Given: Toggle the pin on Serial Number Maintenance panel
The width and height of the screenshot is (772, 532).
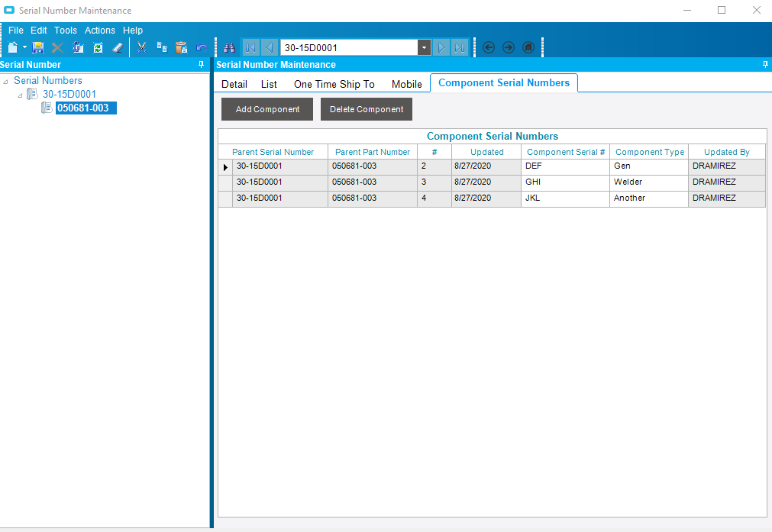Looking at the screenshot, I should coord(765,65).
